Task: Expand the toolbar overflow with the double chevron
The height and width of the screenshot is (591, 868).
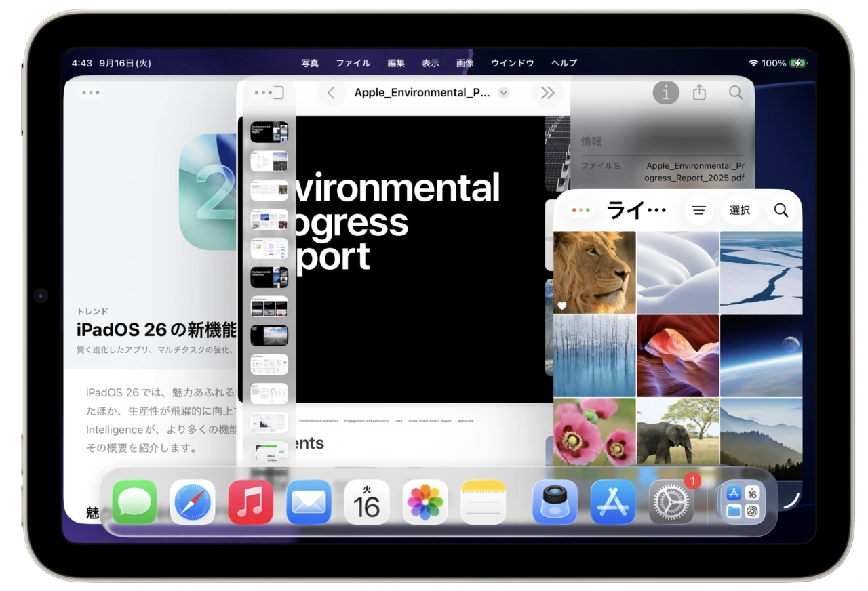Action: tap(547, 93)
